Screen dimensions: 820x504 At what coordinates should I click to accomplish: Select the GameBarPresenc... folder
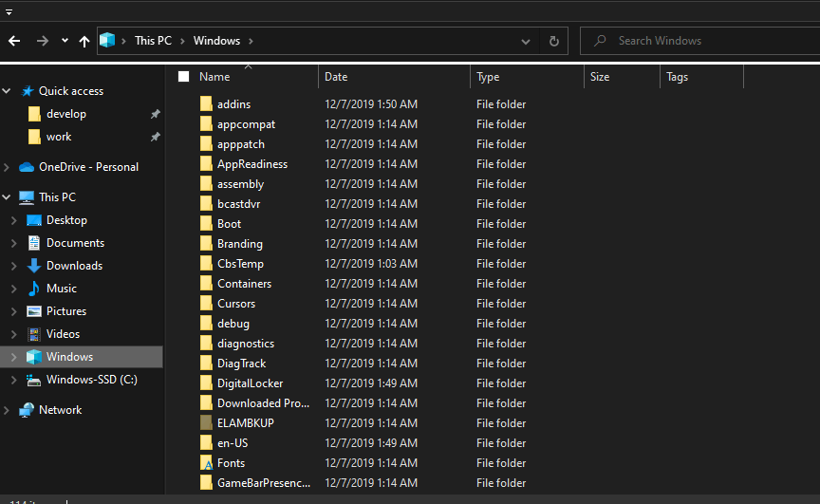coord(264,483)
